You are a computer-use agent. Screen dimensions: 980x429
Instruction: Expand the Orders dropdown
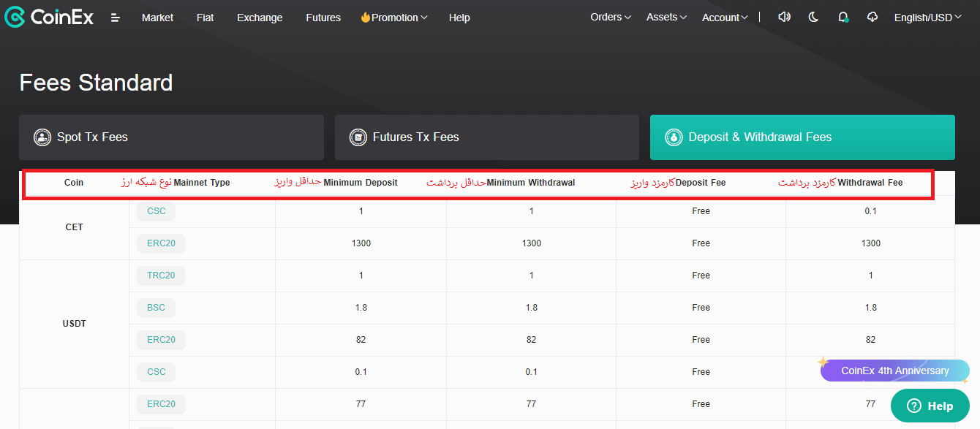click(x=611, y=17)
